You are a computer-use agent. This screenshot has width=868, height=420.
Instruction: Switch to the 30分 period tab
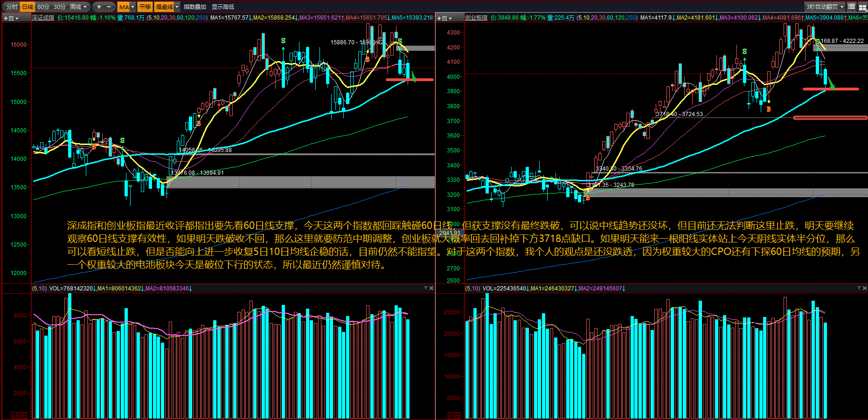tap(59, 7)
